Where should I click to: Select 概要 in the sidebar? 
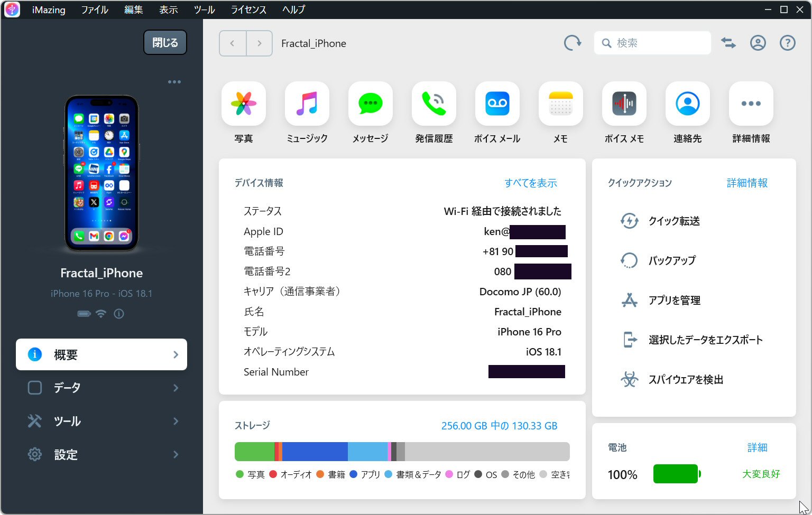101,354
